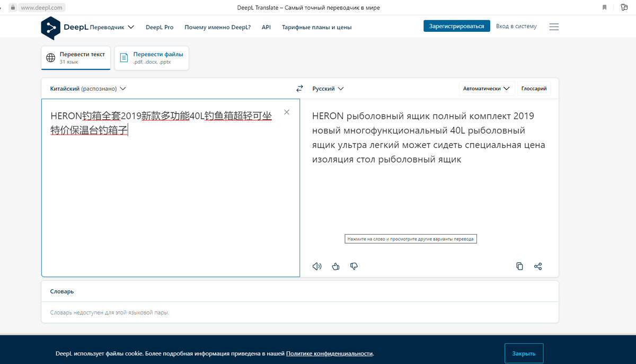Click the DeepL logo icon
The height and width of the screenshot is (364, 636).
click(50, 28)
